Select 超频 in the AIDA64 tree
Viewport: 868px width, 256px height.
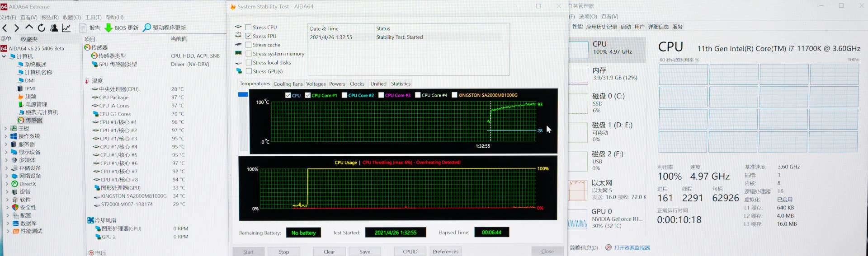coord(27,96)
